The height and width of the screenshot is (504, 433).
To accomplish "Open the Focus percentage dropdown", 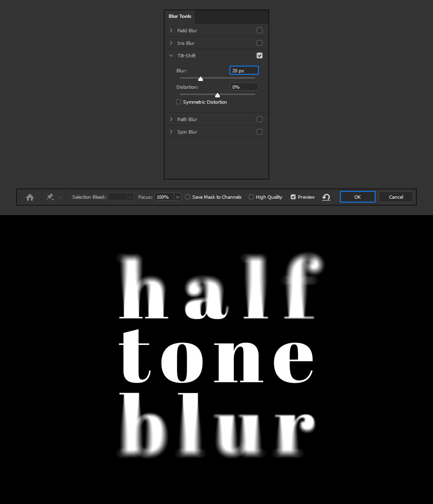I will pyautogui.click(x=177, y=197).
